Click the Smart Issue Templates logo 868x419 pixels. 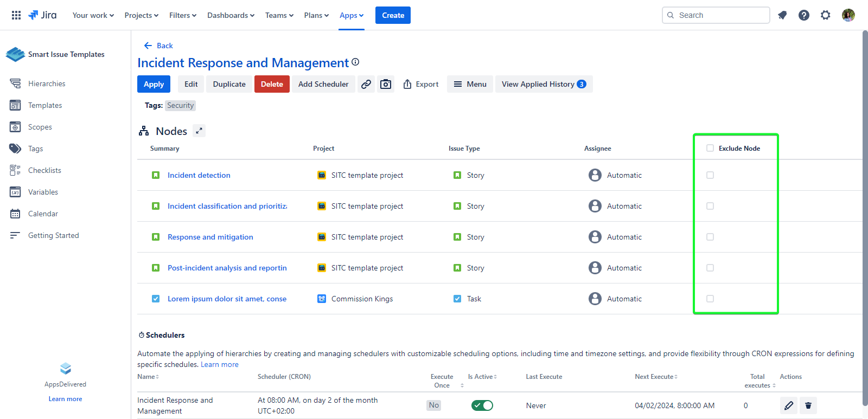15,54
